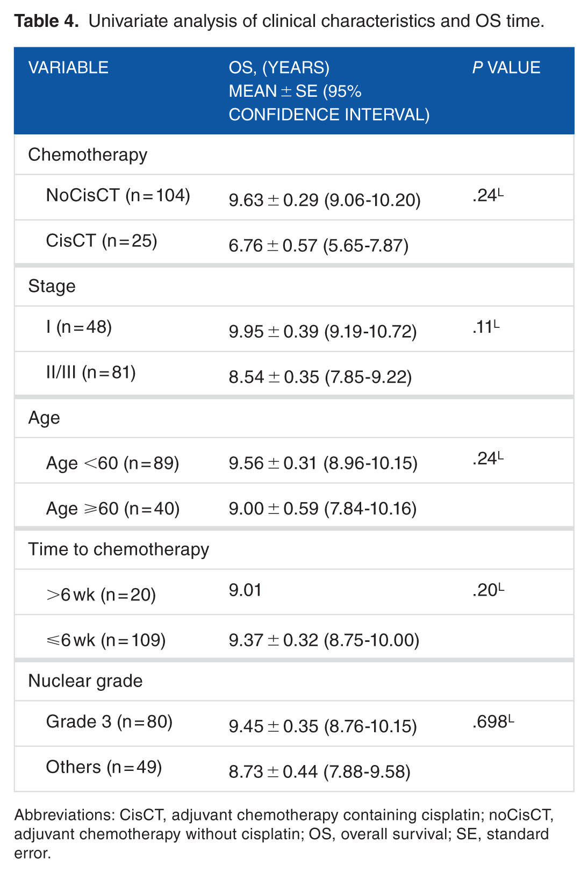
Task: Click the .11 P value for Stage
Action: (x=486, y=326)
